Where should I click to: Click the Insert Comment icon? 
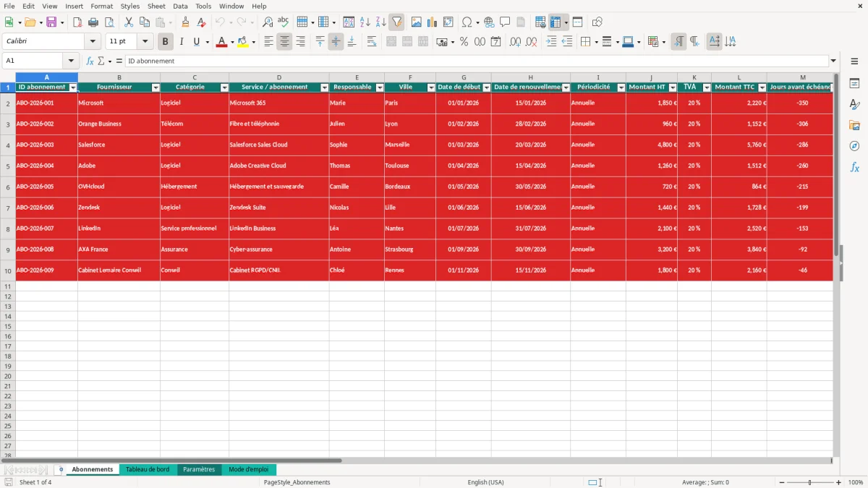[x=505, y=22]
